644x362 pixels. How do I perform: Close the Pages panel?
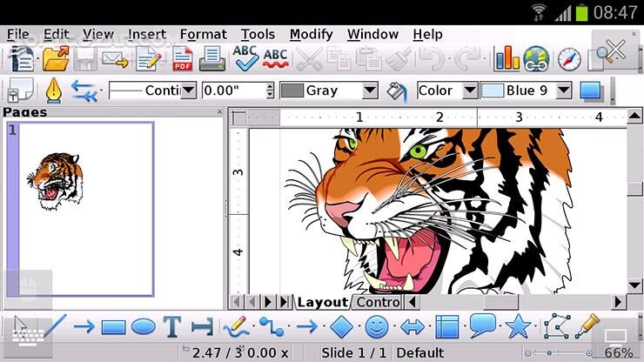(219, 112)
